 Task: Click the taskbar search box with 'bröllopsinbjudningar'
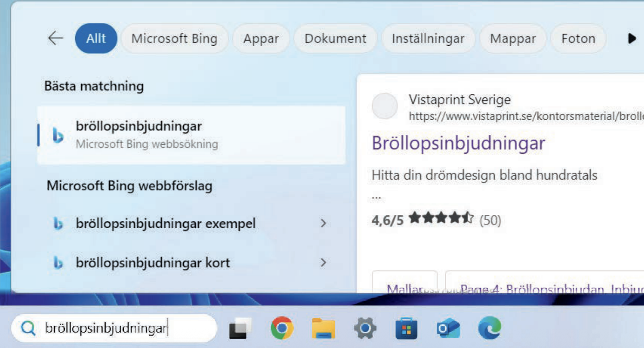(114, 328)
